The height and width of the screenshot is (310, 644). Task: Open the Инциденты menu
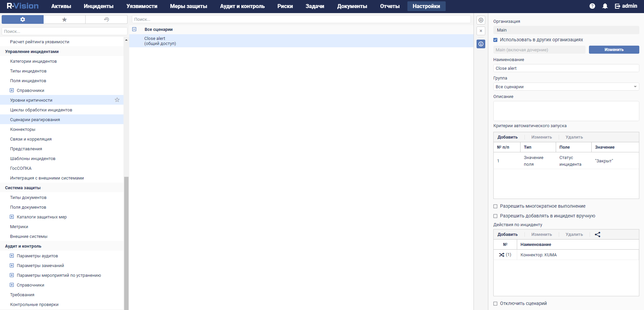tap(99, 6)
